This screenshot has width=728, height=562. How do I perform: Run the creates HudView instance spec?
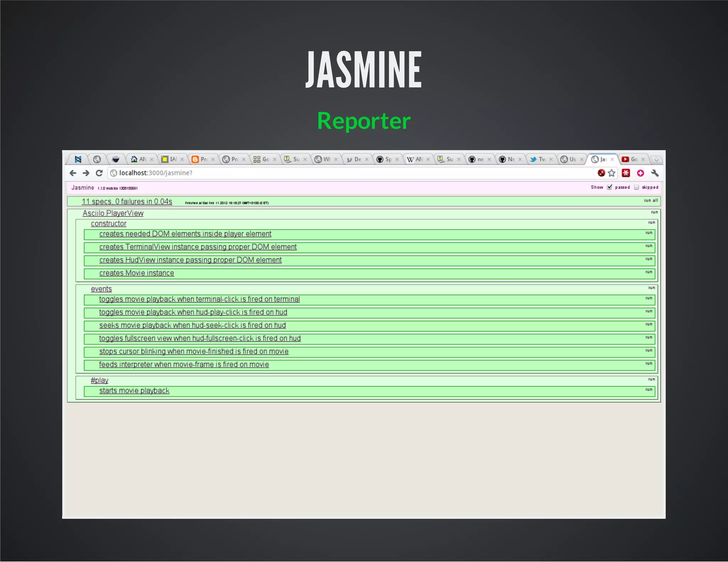[649, 259]
